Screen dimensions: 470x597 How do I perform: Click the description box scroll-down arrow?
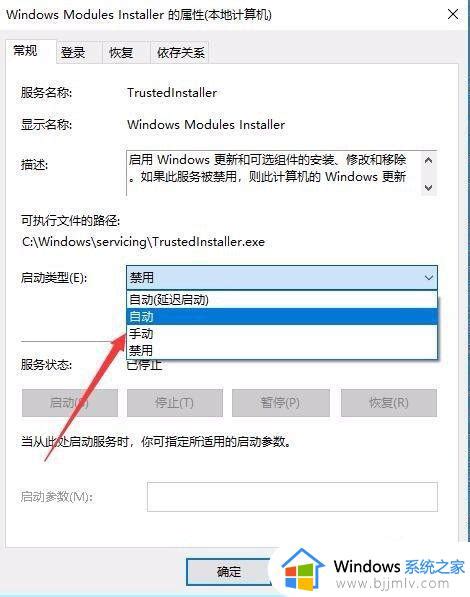[x=428, y=188]
